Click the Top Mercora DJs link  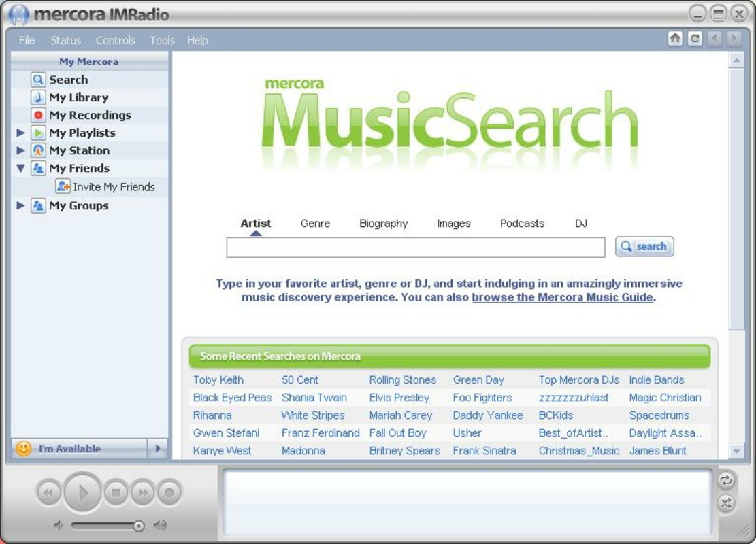pos(579,379)
